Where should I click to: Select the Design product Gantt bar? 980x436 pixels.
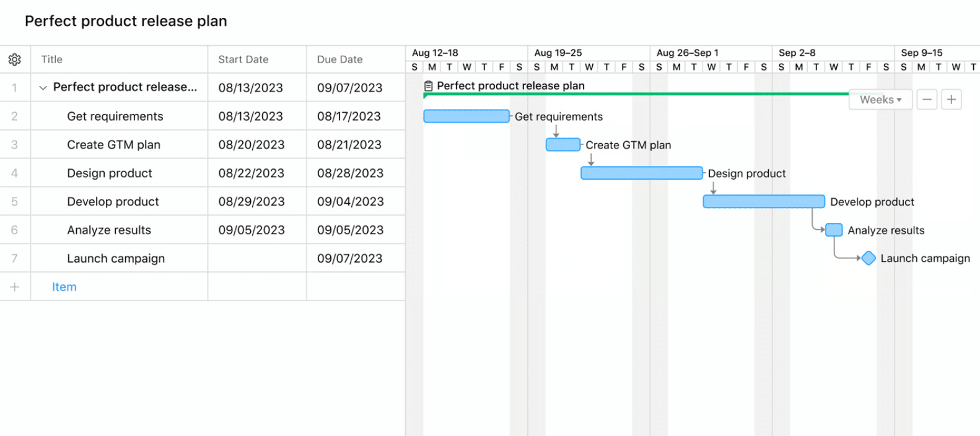tap(642, 173)
